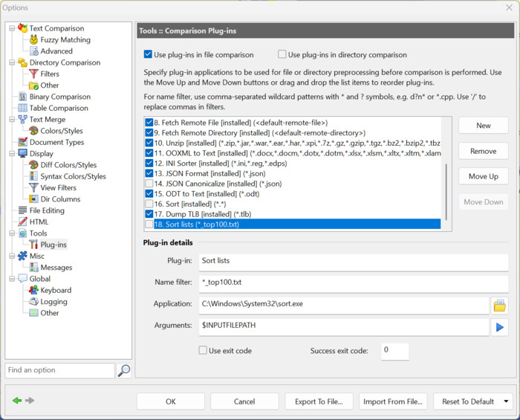Click Export To File button

(x=319, y=401)
